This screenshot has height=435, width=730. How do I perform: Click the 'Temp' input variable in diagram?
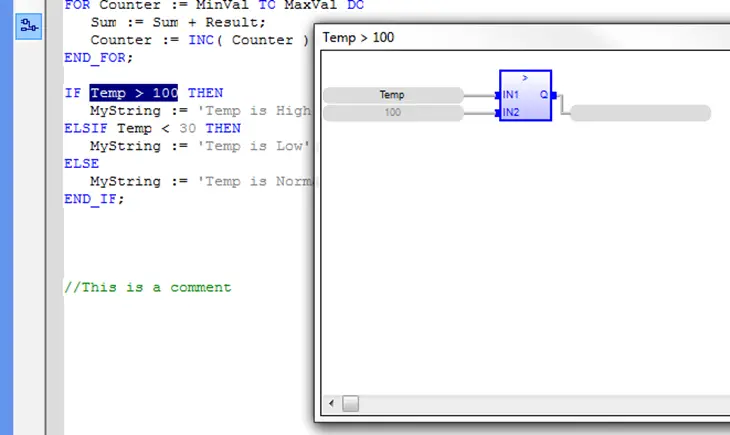[x=393, y=95]
